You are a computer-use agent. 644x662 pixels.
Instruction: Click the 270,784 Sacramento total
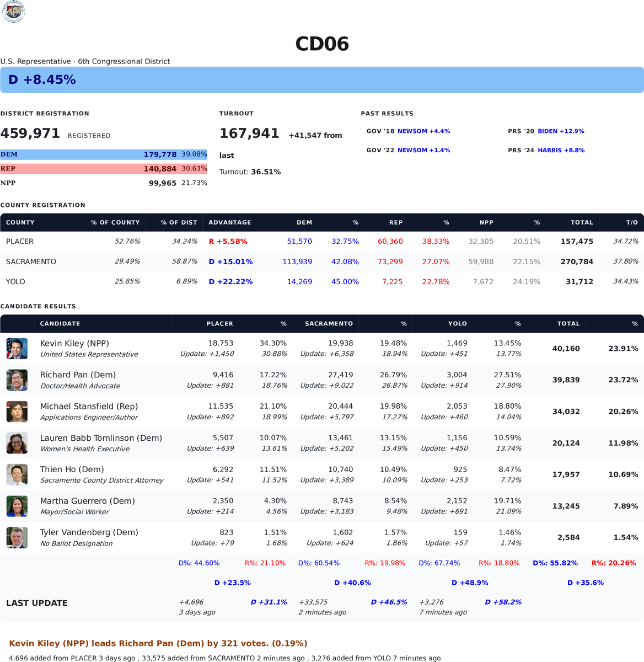click(577, 261)
